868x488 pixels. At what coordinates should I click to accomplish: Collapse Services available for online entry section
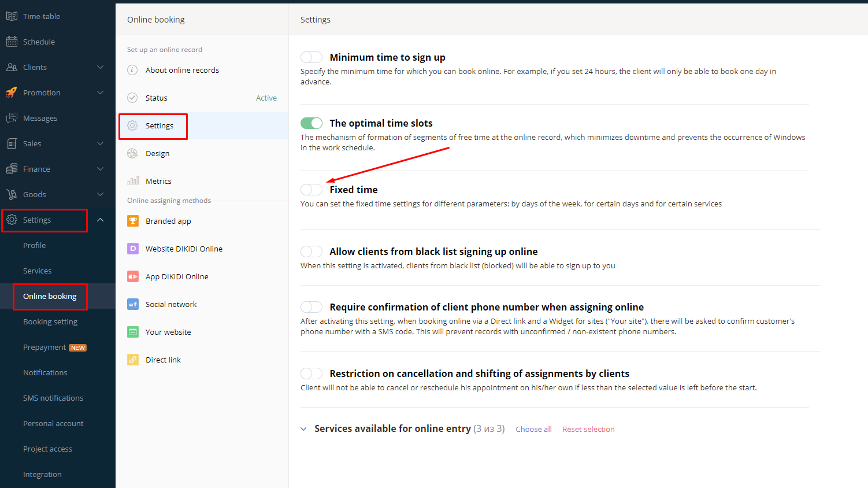tap(303, 429)
